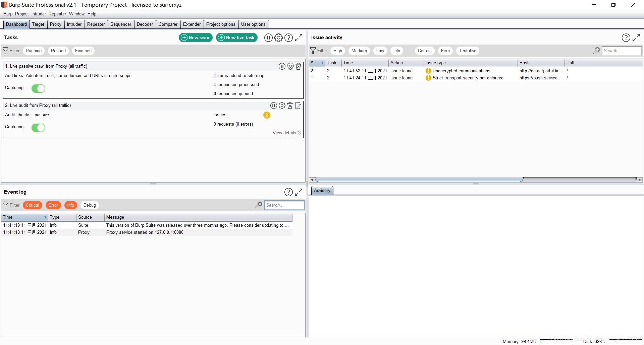Expand View details of Live audit task

click(x=287, y=133)
